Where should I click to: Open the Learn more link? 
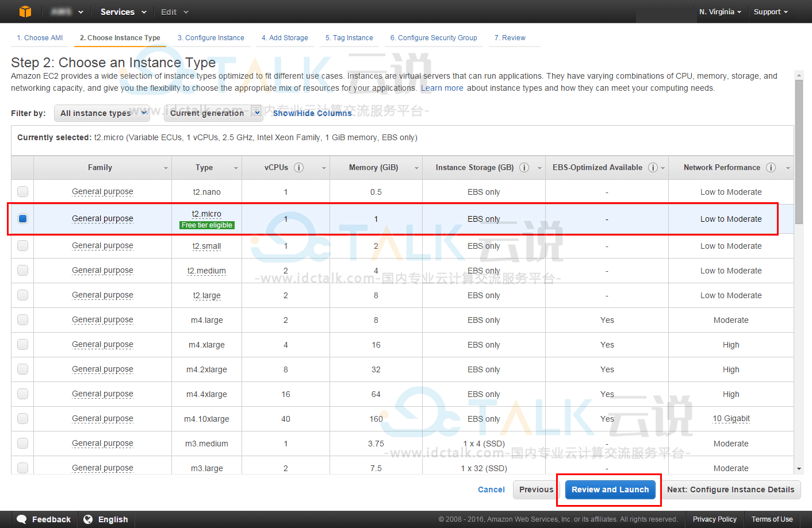tap(442, 88)
